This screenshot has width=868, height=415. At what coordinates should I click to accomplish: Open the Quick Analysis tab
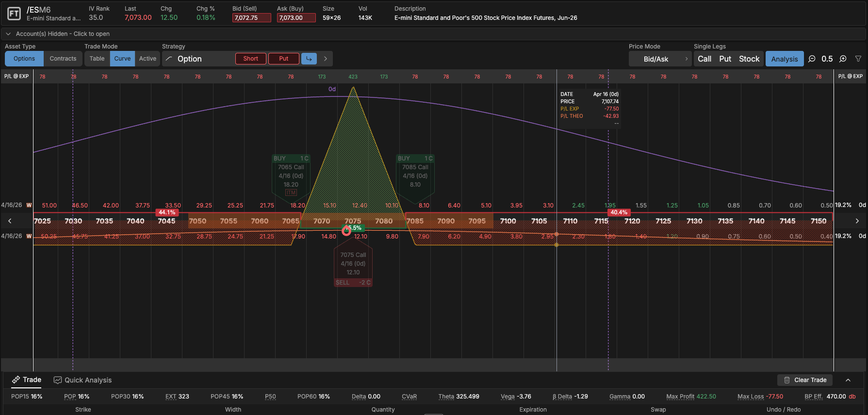83,380
